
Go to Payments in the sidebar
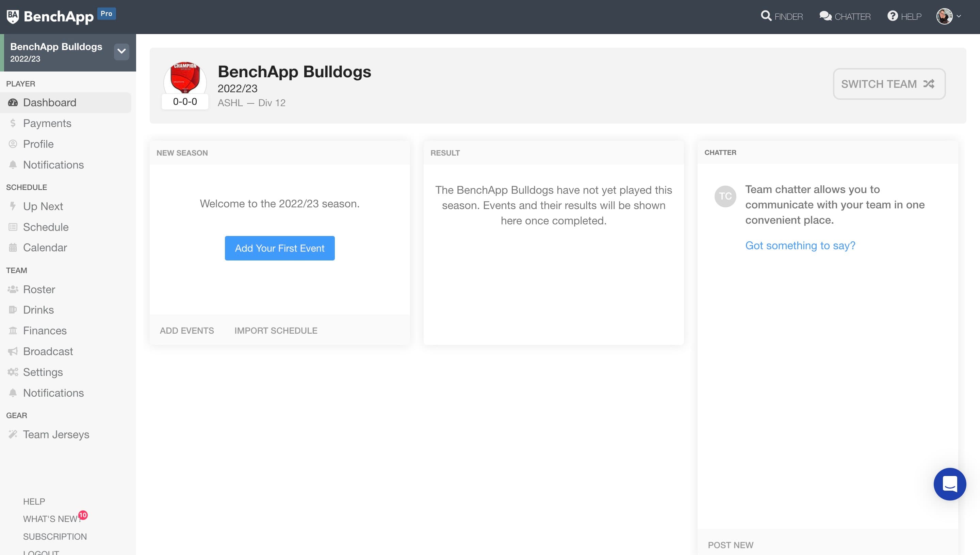point(47,123)
